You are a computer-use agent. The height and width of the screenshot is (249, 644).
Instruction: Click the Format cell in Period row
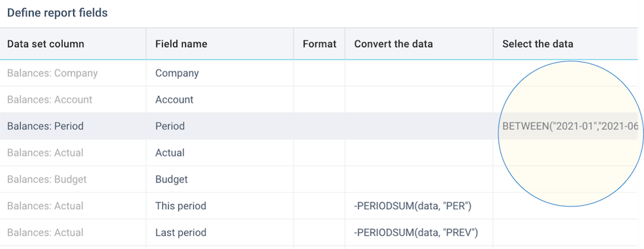319,126
